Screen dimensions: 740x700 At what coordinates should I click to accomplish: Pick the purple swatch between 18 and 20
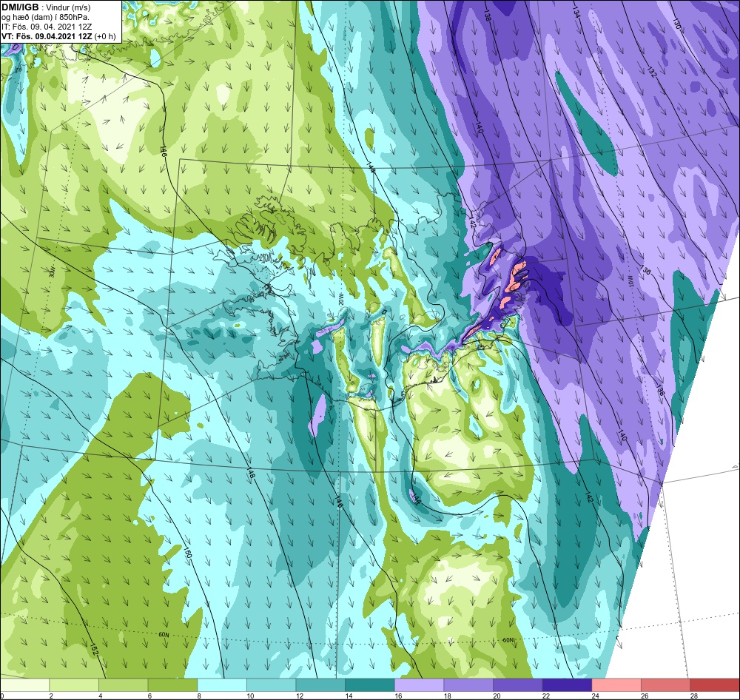tap(468, 685)
